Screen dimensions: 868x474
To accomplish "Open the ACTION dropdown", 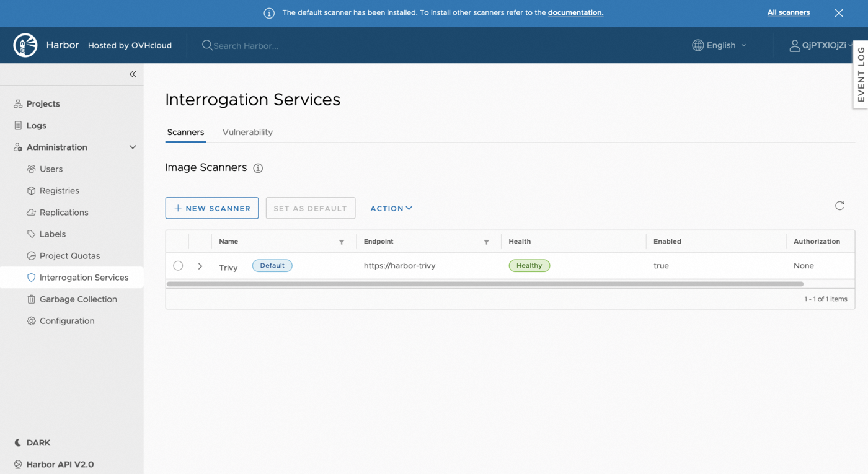I will pyautogui.click(x=391, y=208).
